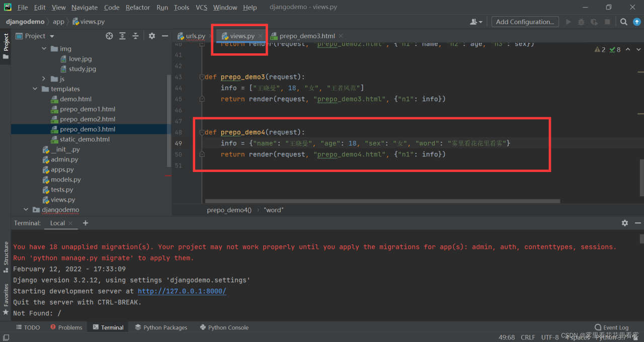
Task: Click the Search Everywhere magnifier icon
Action: (x=623, y=22)
